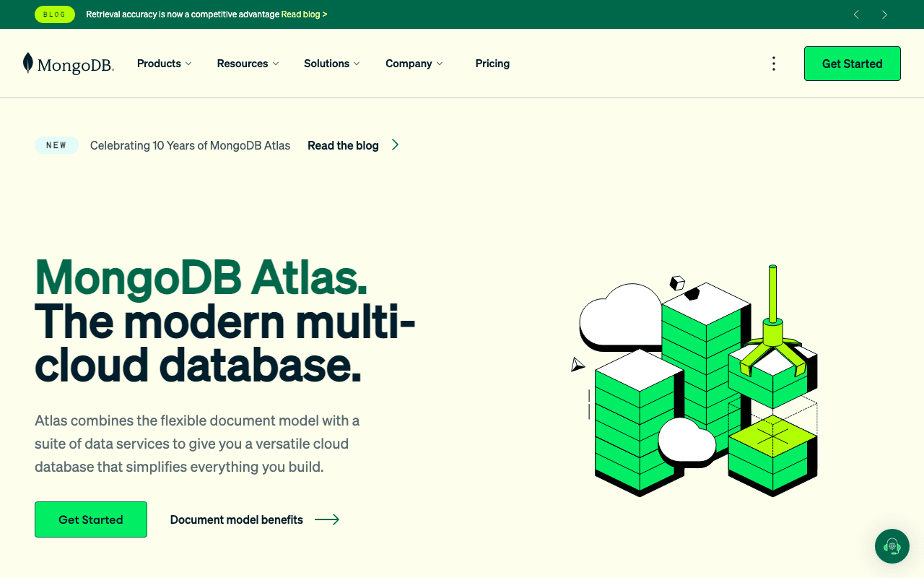Click 'Retrieval accuracy is now a competitive advantage' text
Viewport: 924px width, 578px height.
[x=182, y=14]
